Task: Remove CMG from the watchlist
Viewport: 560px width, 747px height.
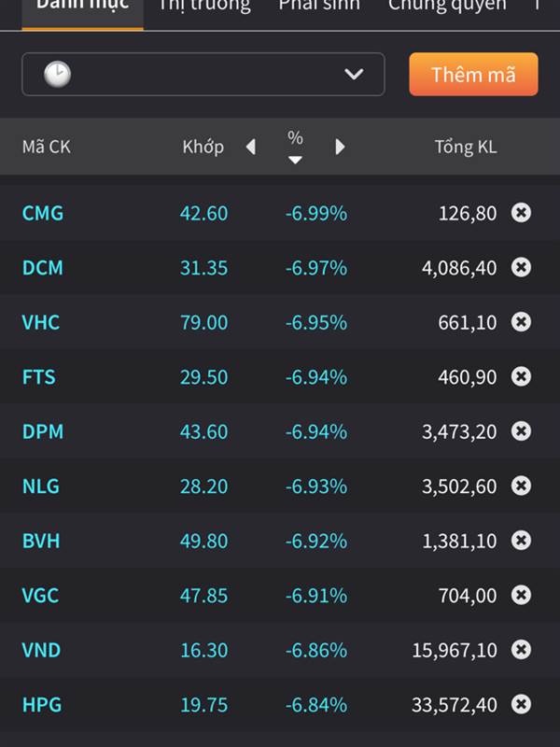Action: pyautogui.click(x=521, y=213)
